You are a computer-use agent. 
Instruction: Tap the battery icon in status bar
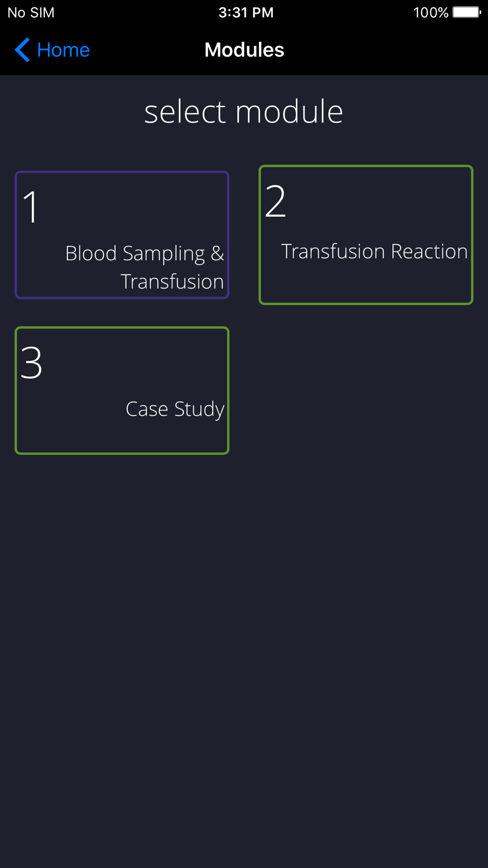coord(467,12)
